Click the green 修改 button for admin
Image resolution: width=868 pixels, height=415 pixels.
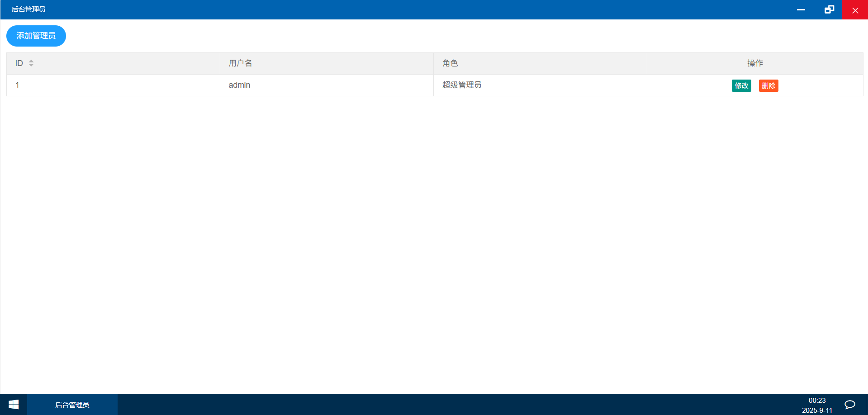741,85
